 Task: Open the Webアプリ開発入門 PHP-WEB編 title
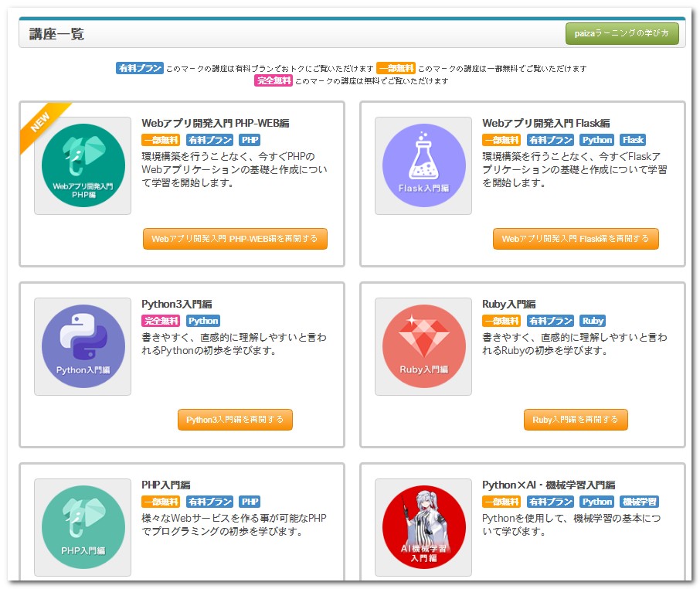click(x=216, y=123)
